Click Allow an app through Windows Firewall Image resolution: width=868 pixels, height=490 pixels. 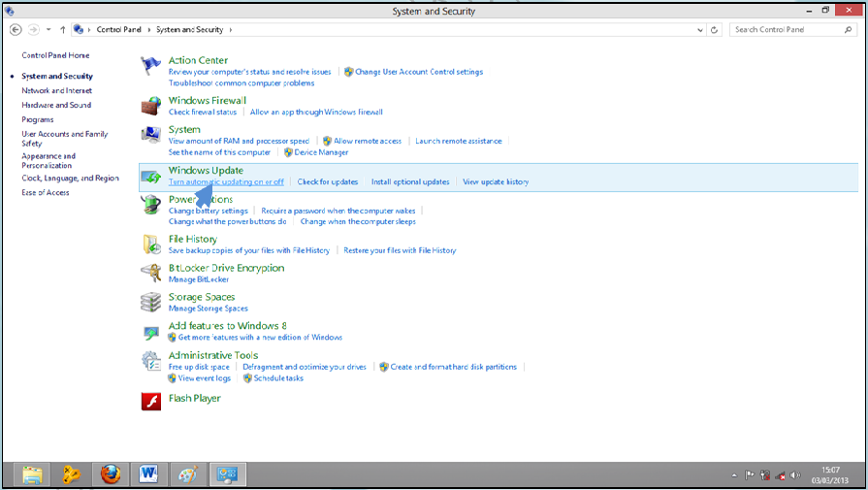316,112
